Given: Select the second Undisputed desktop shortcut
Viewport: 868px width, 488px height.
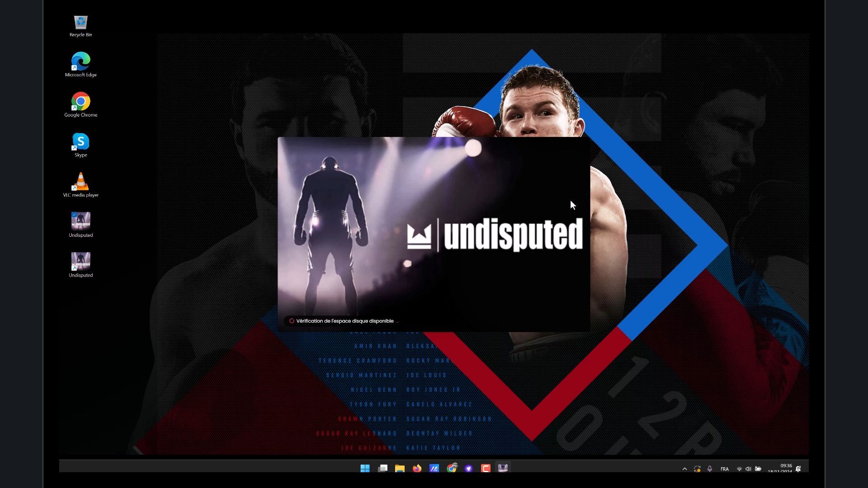Looking at the screenshot, I should (x=80, y=265).
